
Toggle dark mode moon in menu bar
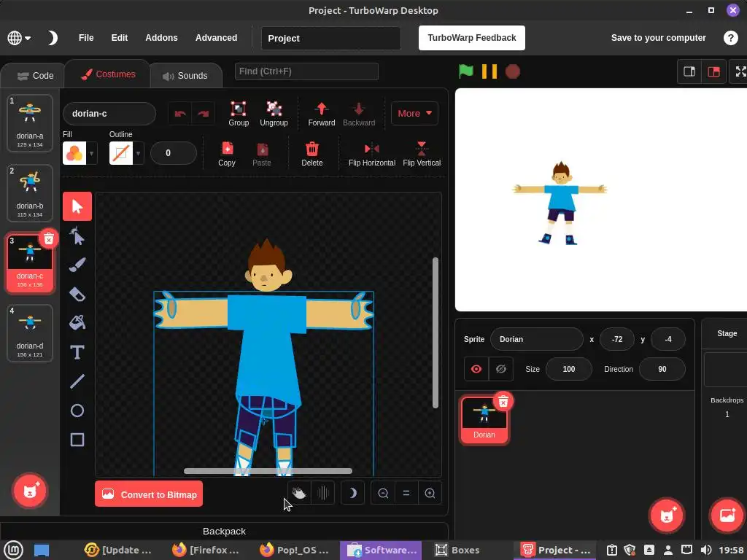point(52,38)
